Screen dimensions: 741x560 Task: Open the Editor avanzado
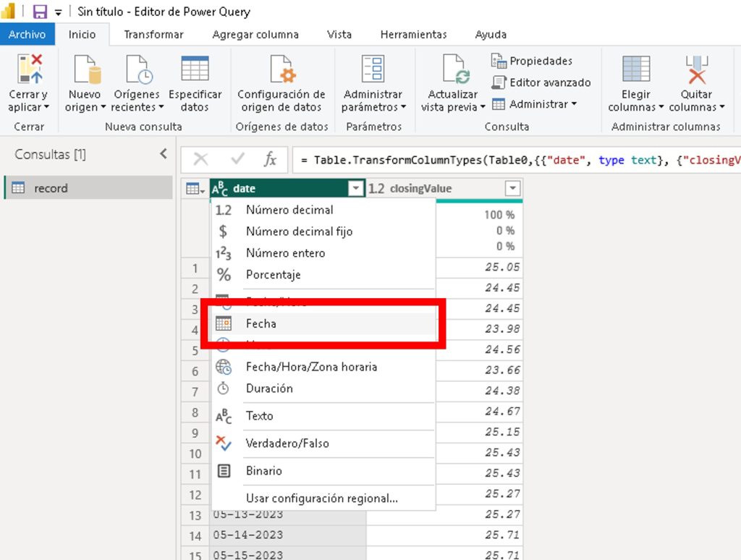[x=542, y=82]
